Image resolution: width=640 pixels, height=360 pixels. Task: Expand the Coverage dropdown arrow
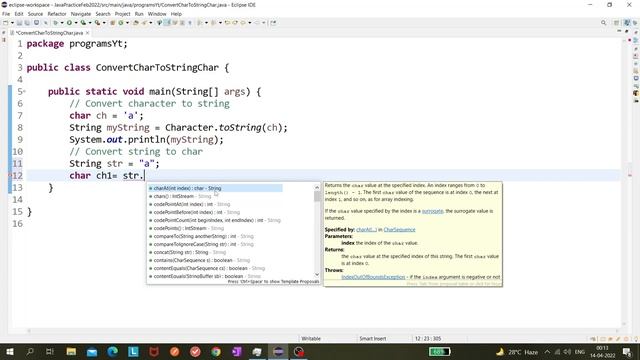click(x=90, y=23)
